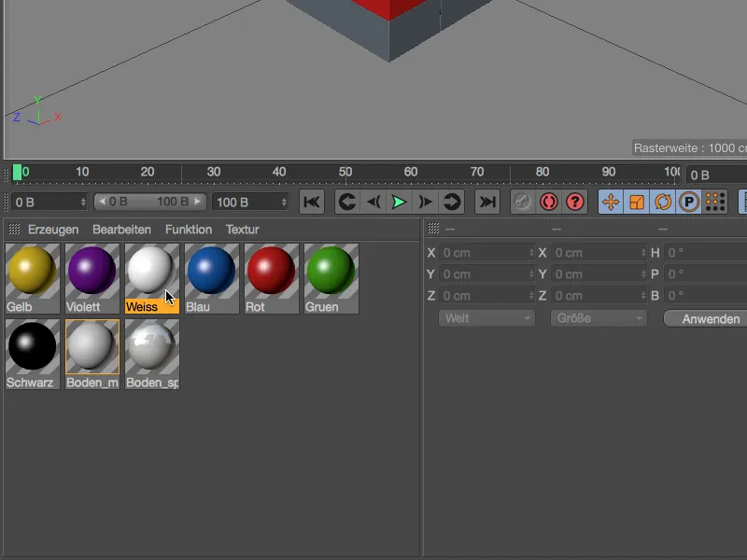This screenshot has width=747, height=560.
Task: Click the coordinate manager grip handle icon
Action: [x=433, y=228]
